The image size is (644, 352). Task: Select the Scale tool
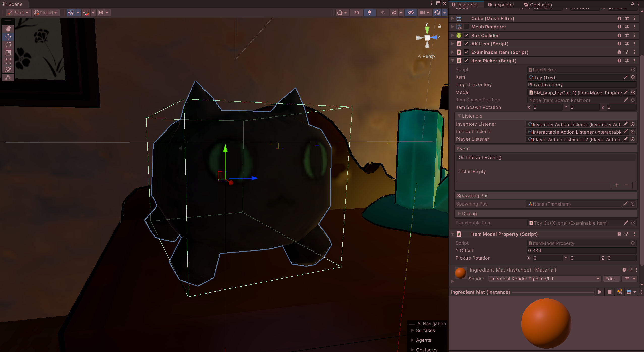[8, 53]
